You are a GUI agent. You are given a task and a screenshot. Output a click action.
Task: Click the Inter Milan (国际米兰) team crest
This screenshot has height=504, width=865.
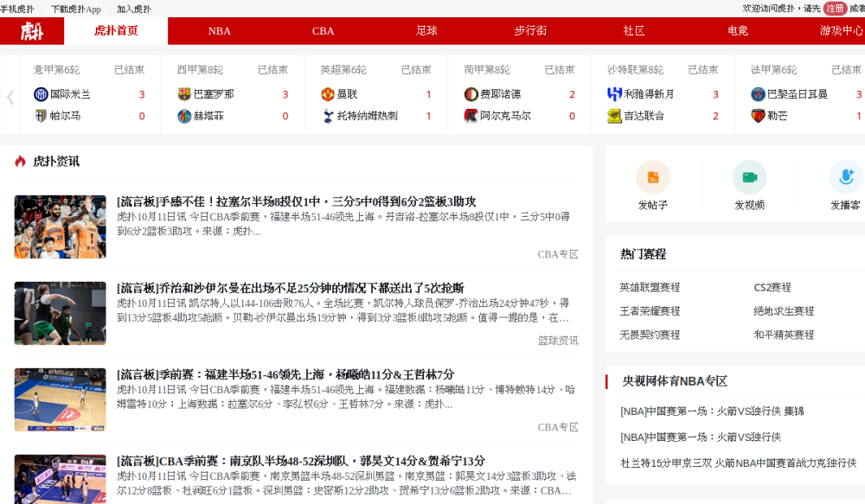tap(41, 94)
